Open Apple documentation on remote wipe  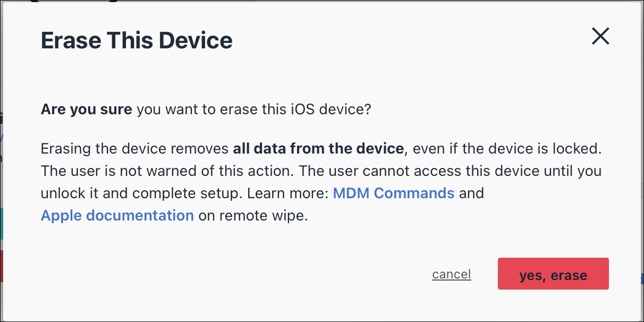[117, 215]
